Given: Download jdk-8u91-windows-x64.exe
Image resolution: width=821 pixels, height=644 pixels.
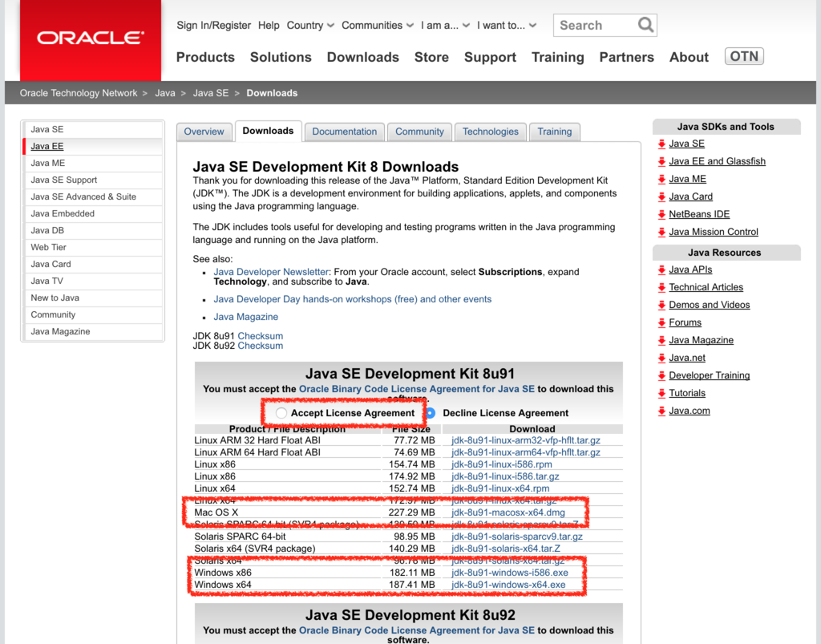Looking at the screenshot, I should click(x=508, y=585).
